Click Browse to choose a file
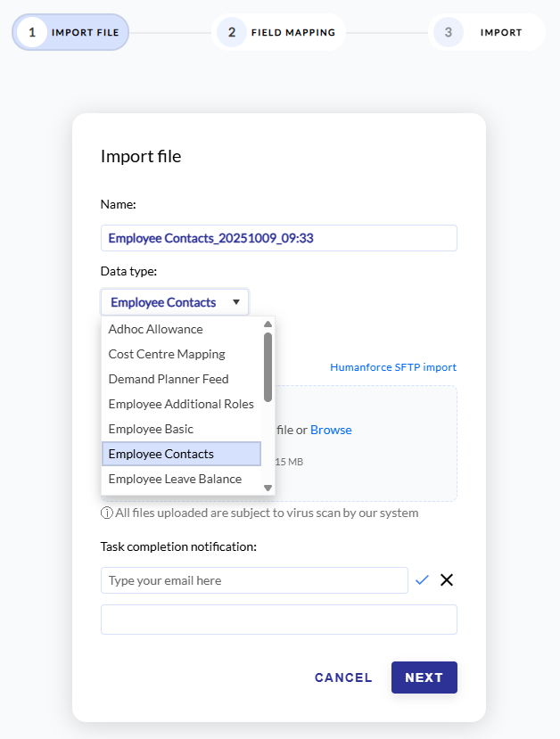 331,429
